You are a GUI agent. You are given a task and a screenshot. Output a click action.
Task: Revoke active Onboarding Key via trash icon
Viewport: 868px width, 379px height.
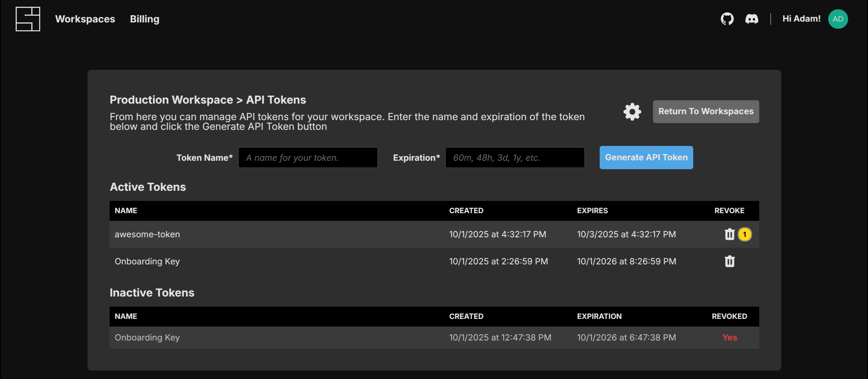(730, 261)
